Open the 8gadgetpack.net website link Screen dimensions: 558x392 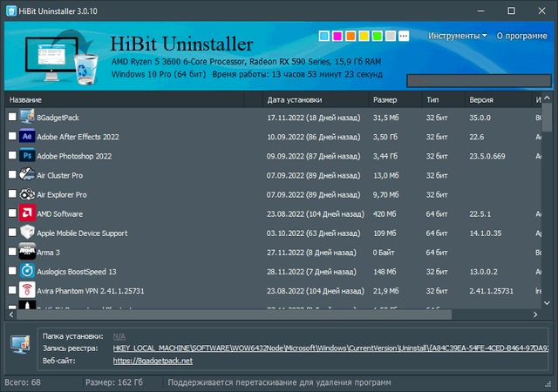(x=153, y=361)
